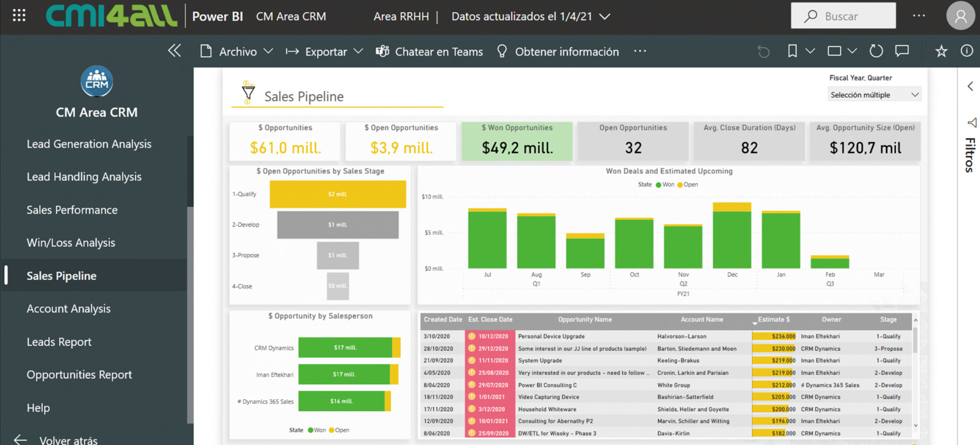Collapse navigation pane with double chevron
The height and width of the screenshot is (445, 980).
175,51
